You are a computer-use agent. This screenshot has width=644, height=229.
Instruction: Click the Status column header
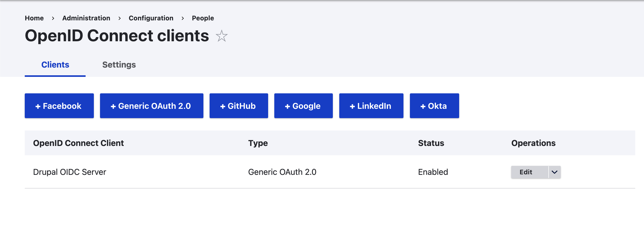point(431,143)
